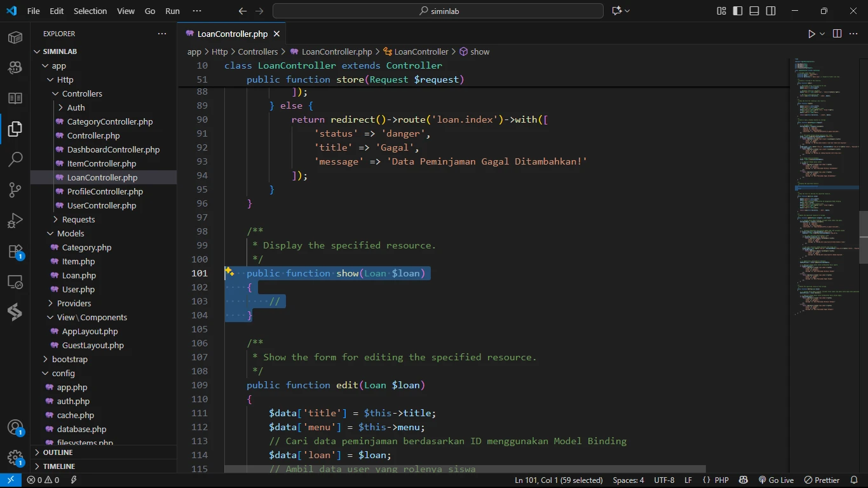Open the Prettier status bar item
This screenshot has height=488, width=868.
822,480
